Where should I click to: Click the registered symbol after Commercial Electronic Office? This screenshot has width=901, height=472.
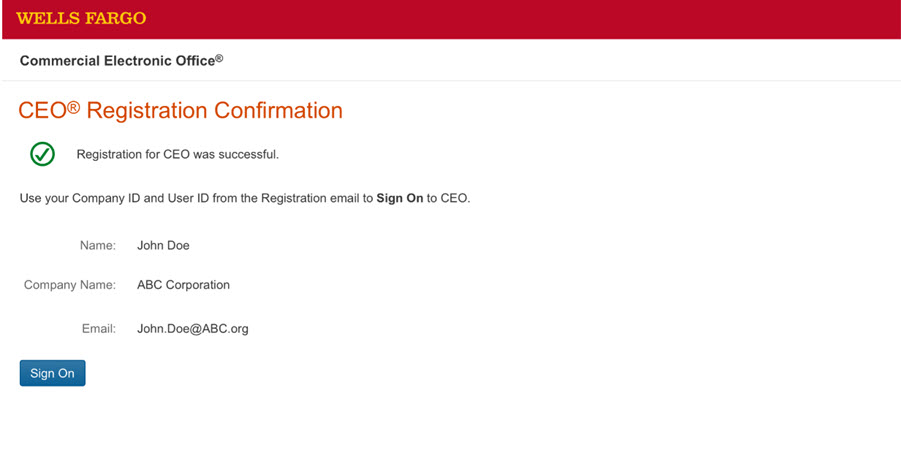[220, 58]
